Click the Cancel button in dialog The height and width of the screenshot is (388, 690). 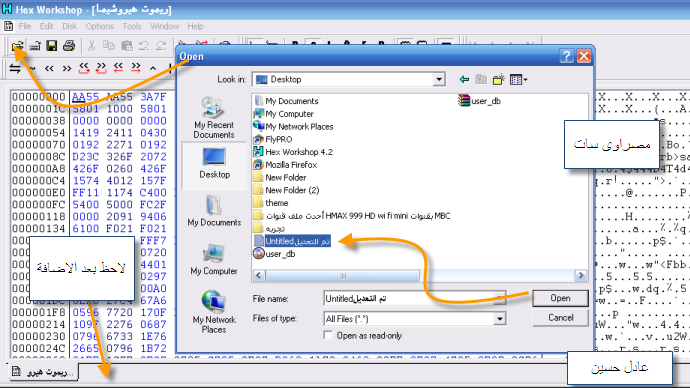pos(560,317)
